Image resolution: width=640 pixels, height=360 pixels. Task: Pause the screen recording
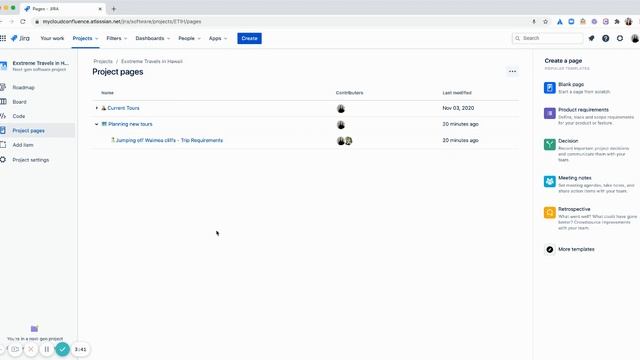coord(47,349)
